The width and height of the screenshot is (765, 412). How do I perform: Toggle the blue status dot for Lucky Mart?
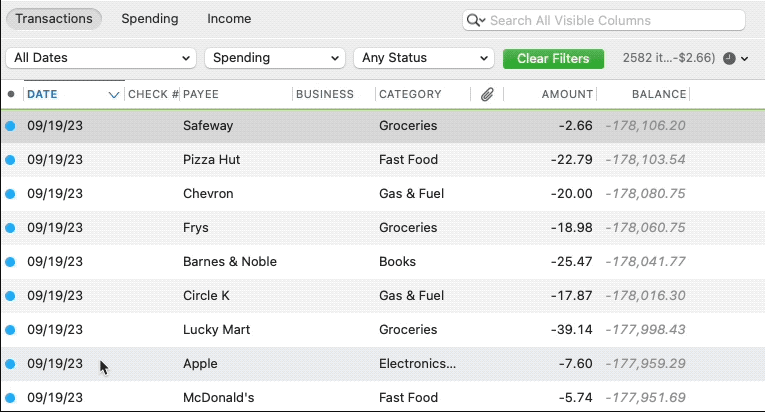[x=11, y=330]
